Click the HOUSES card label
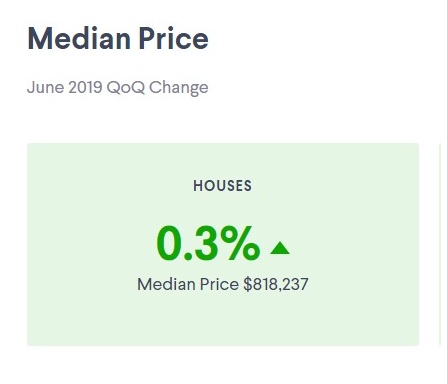 click(223, 186)
